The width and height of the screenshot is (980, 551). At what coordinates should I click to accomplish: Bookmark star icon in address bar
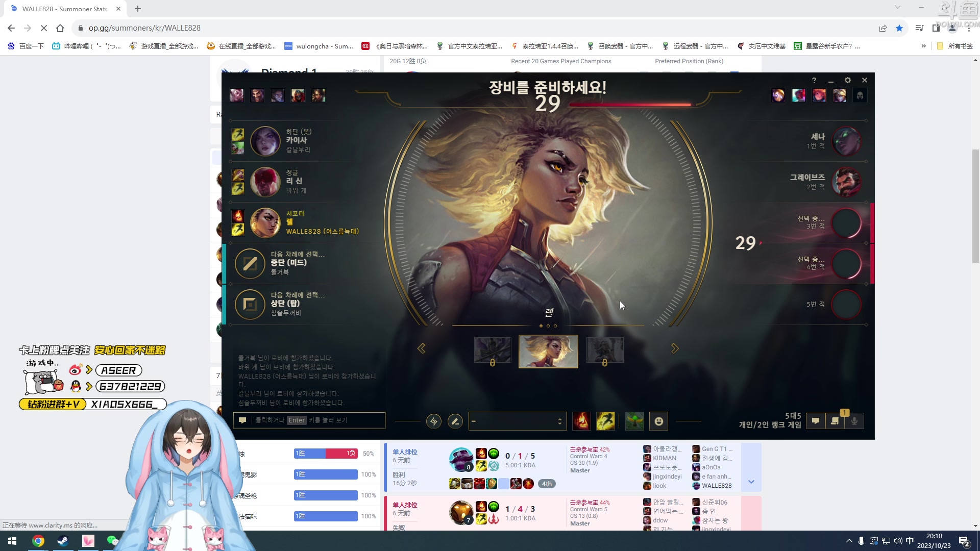tap(899, 28)
